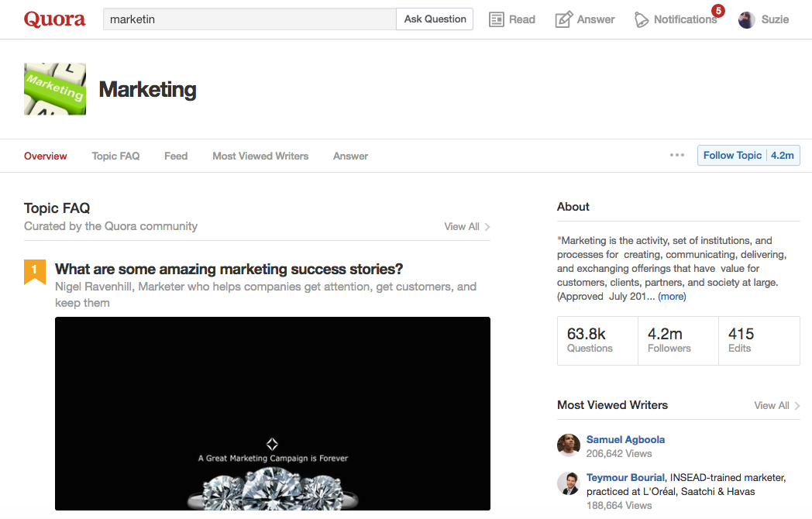Click 'Curated by the Quora community' text
The width and height of the screenshot is (812, 519).
tap(111, 226)
